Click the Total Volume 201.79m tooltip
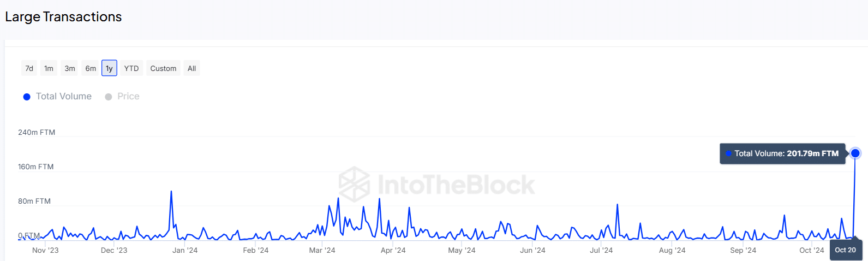The width and height of the screenshot is (868, 261). pyautogui.click(x=782, y=153)
